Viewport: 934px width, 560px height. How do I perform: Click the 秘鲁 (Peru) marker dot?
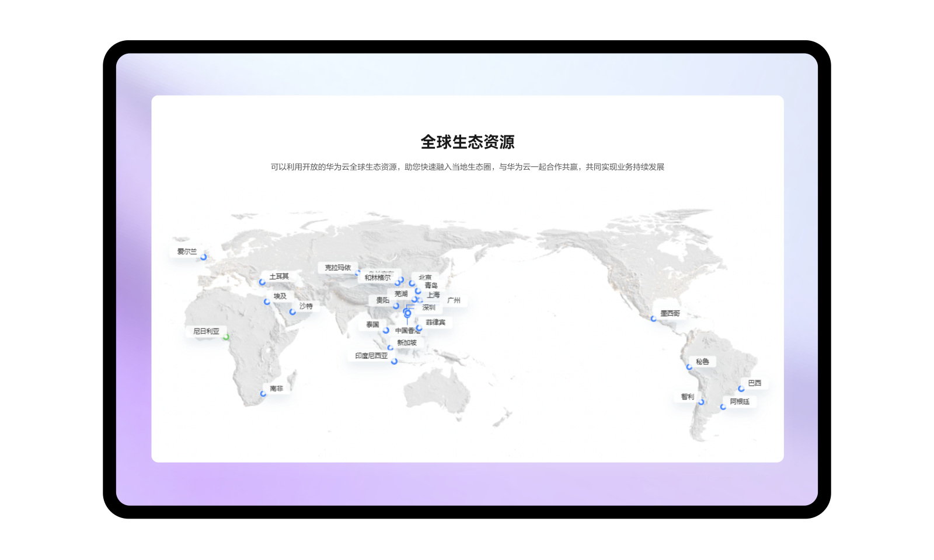(x=689, y=367)
